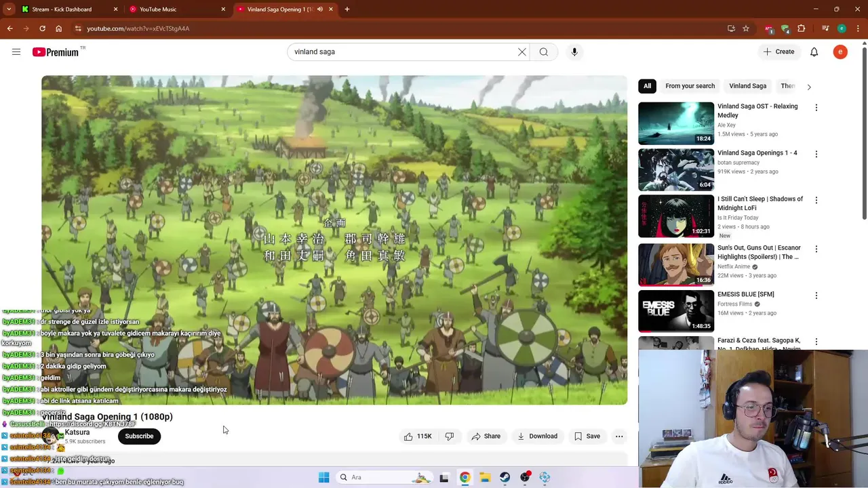Select the From your search chip
This screenshot has width=868, height=488.
[690, 86]
